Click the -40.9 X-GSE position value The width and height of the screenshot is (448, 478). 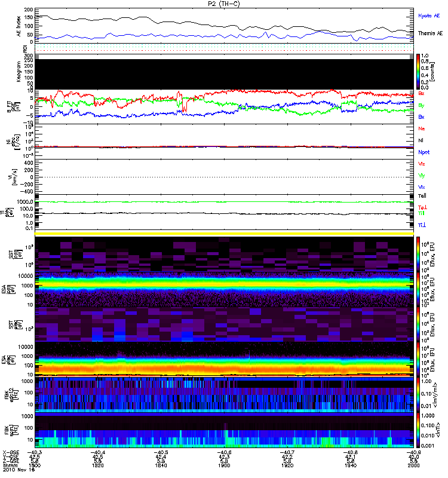(414, 452)
